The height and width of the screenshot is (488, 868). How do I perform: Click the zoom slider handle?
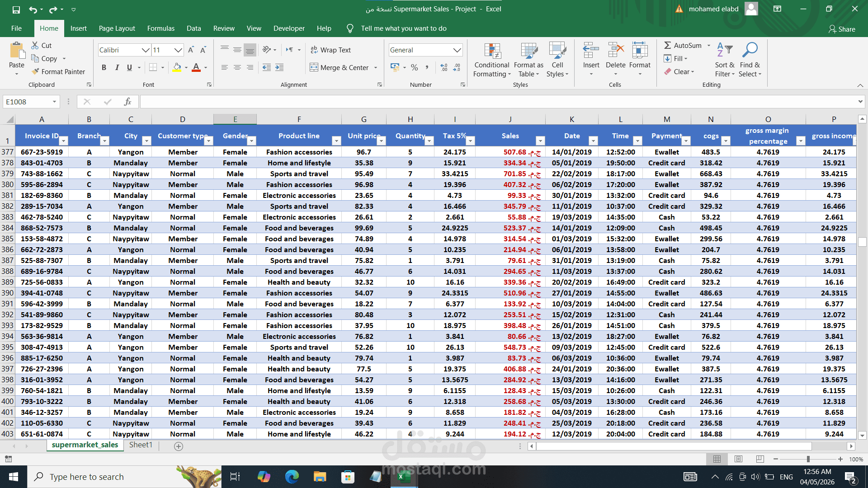[x=808, y=459]
